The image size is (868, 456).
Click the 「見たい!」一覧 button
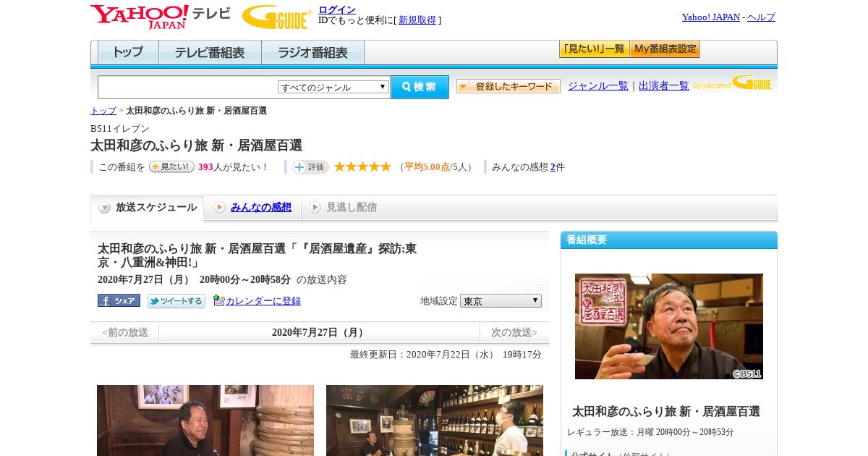pos(594,49)
